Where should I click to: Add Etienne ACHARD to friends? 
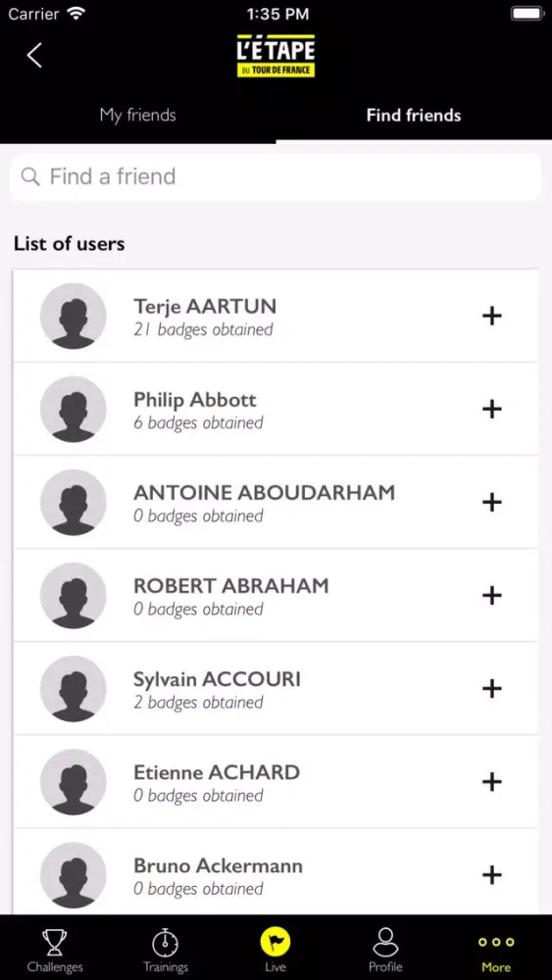(492, 781)
